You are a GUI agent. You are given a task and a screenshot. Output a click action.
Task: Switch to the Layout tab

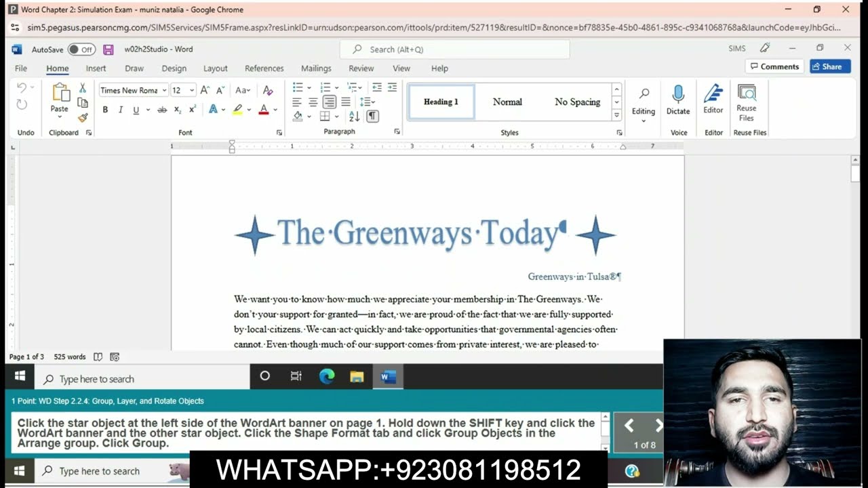(216, 68)
